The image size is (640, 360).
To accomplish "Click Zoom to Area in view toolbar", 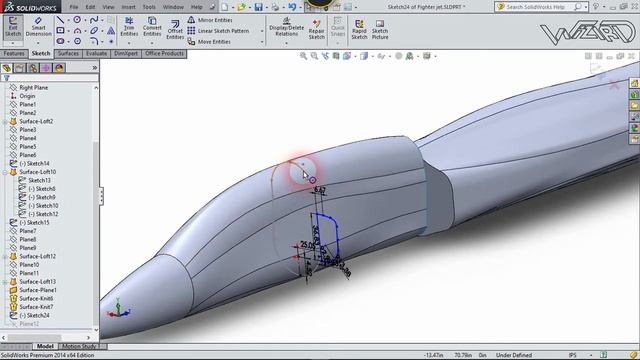I will [314, 56].
